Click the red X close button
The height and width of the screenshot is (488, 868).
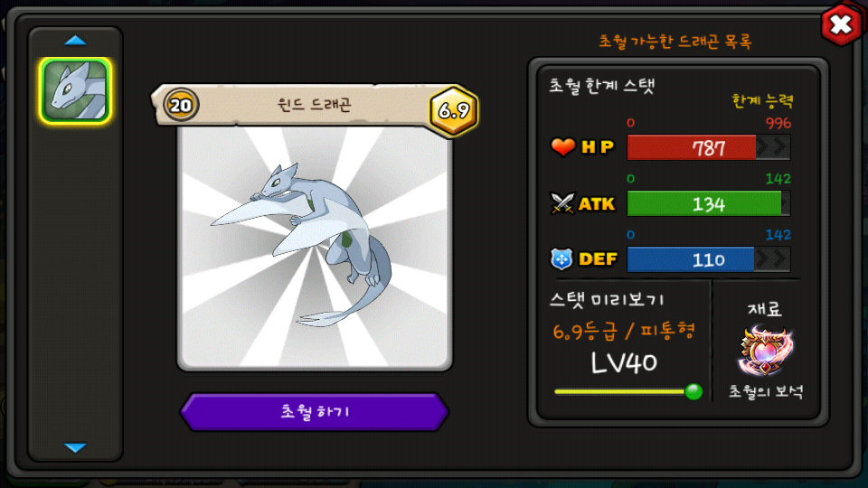(841, 24)
